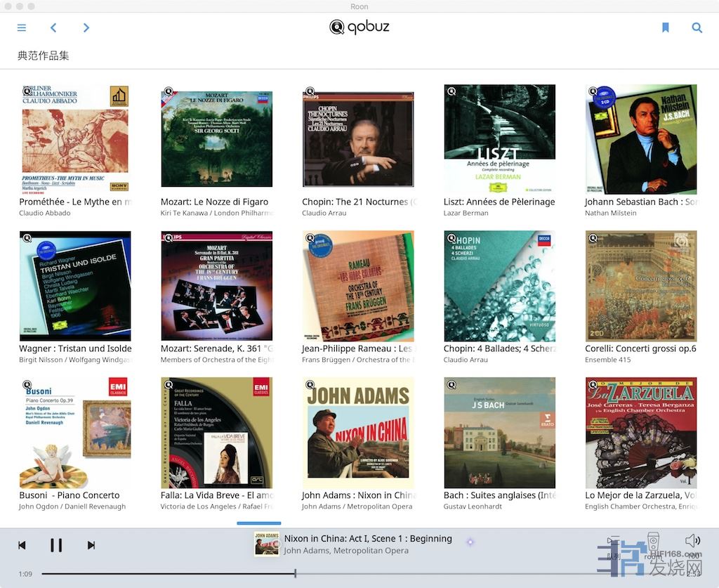Click the Roon radio sparkle icon
The height and width of the screenshot is (588, 719).
(x=470, y=542)
